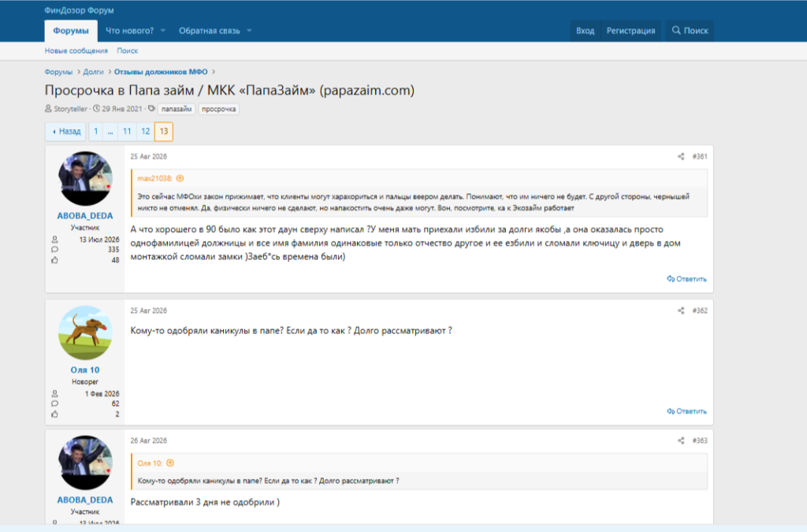Jump to quoted Оля 10 post arrow icon
807x532 pixels.
170,463
